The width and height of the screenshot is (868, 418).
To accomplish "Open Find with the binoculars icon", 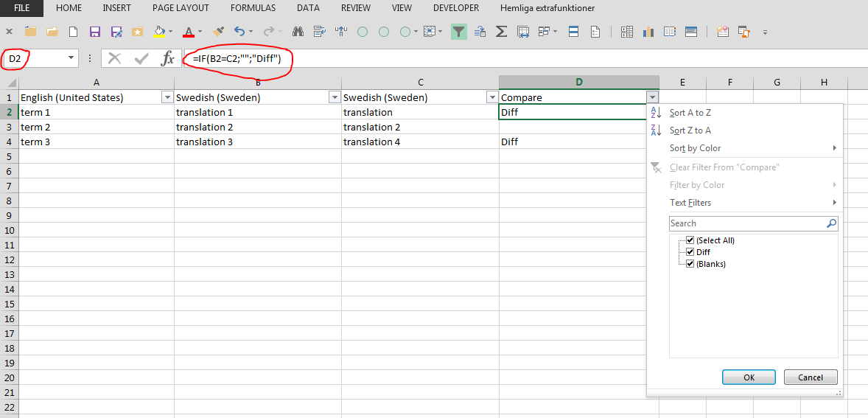I will tap(298, 32).
